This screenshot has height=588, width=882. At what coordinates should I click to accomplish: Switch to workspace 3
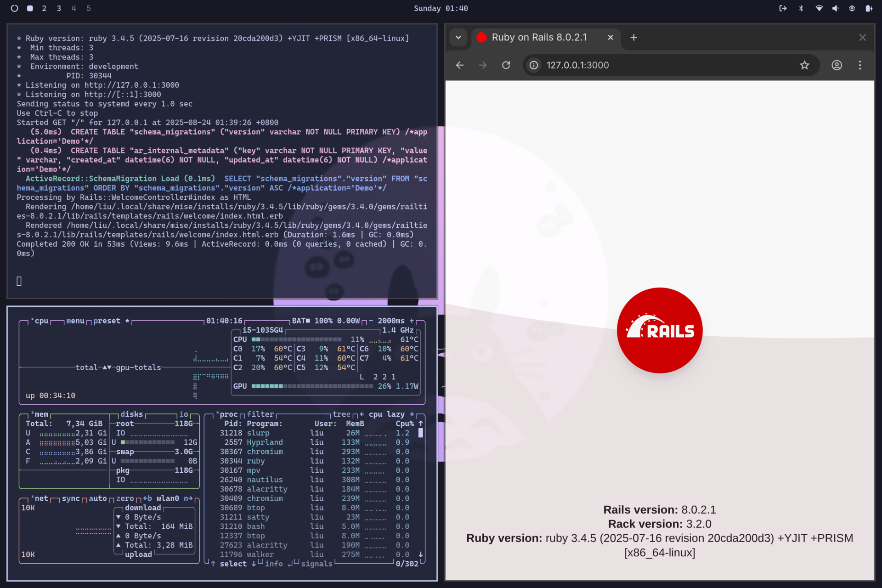coord(59,8)
